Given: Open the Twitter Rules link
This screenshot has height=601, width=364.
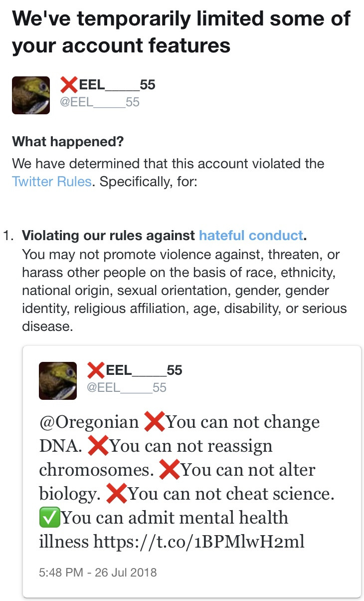Looking at the screenshot, I should 52,181.
